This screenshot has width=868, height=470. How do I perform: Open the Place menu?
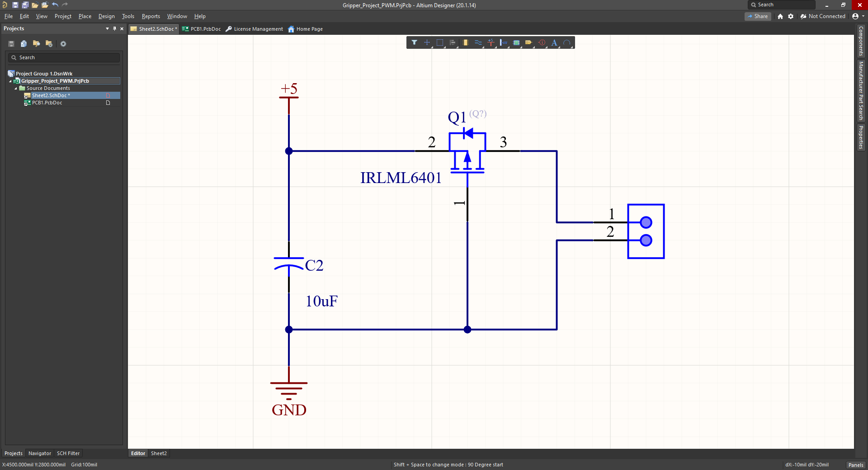85,16
